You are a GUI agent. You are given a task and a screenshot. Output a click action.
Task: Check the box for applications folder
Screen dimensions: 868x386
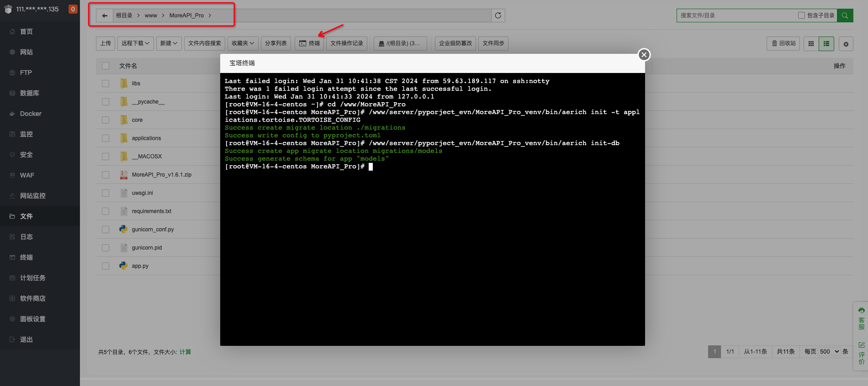106,138
